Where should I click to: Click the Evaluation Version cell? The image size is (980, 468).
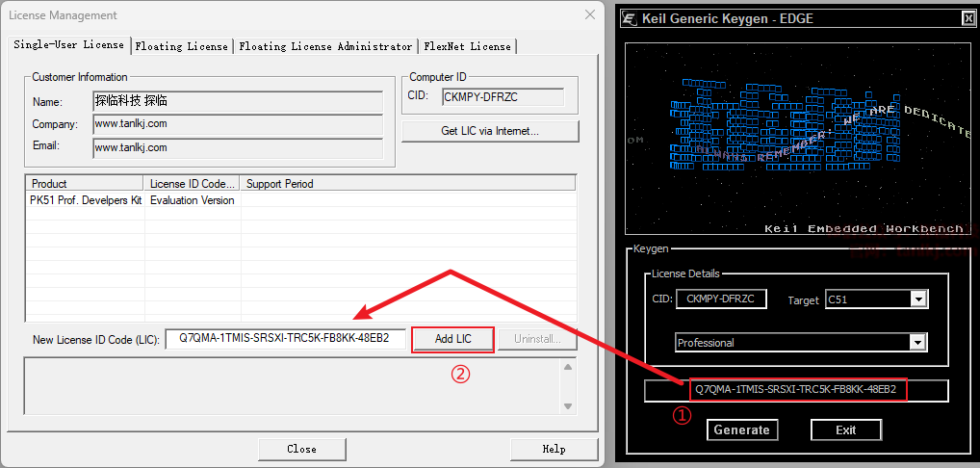coord(193,200)
